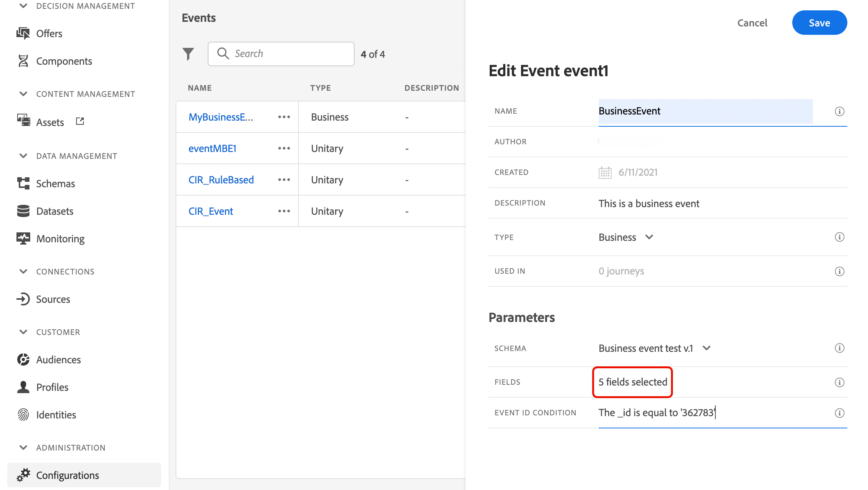Collapse the Connections sidebar section

(23, 271)
